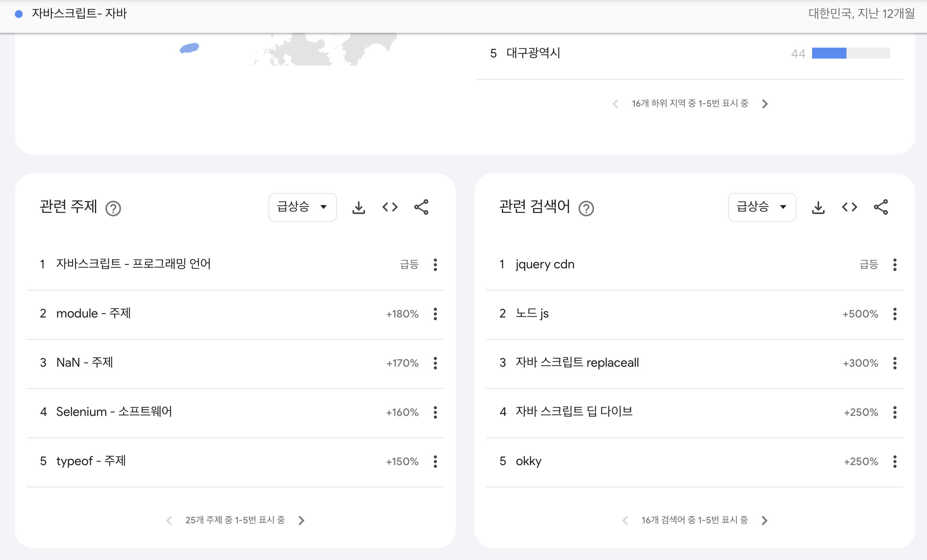Go to next page of related queries
927x560 pixels.
(765, 521)
